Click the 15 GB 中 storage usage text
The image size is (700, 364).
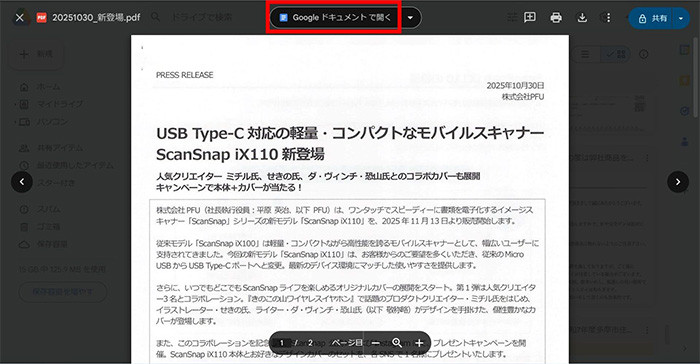(62, 269)
